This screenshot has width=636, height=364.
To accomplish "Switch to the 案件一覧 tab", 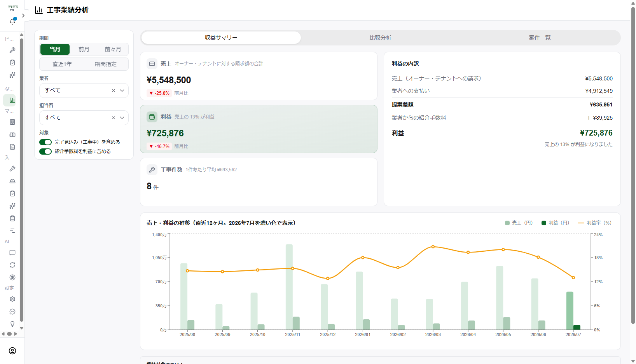I will 540,38.
